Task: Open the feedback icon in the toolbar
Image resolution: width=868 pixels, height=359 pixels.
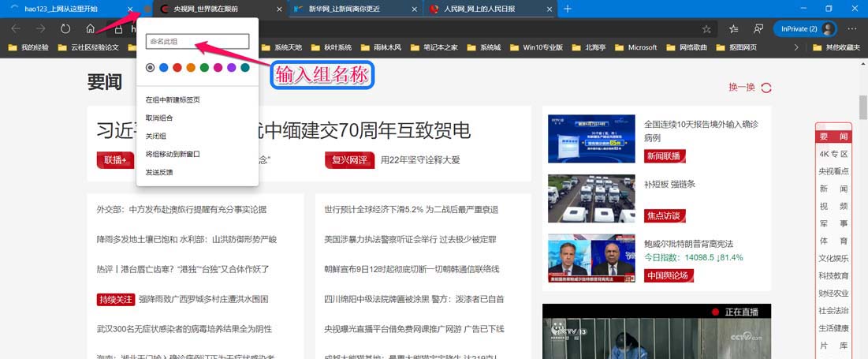Action: pyautogui.click(x=758, y=29)
